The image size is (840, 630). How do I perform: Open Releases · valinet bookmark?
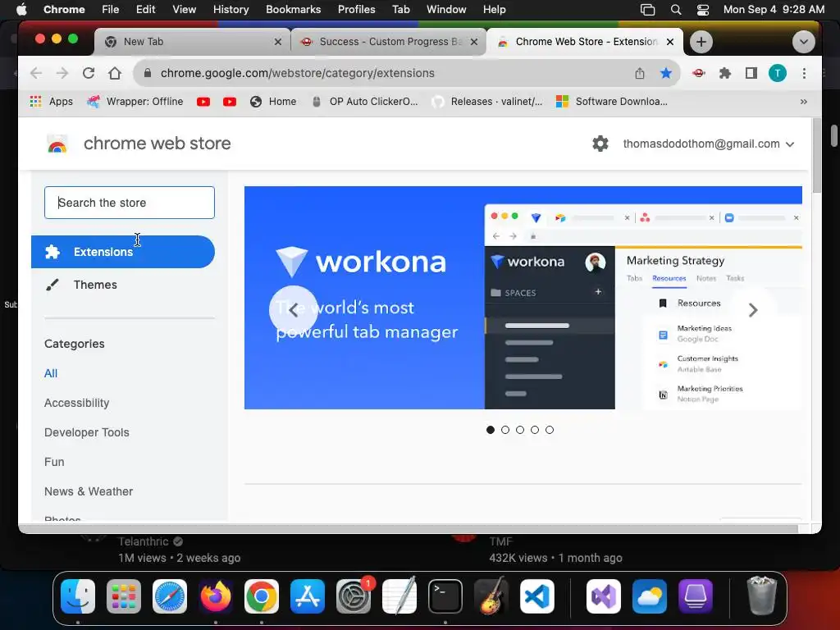pyautogui.click(x=487, y=101)
